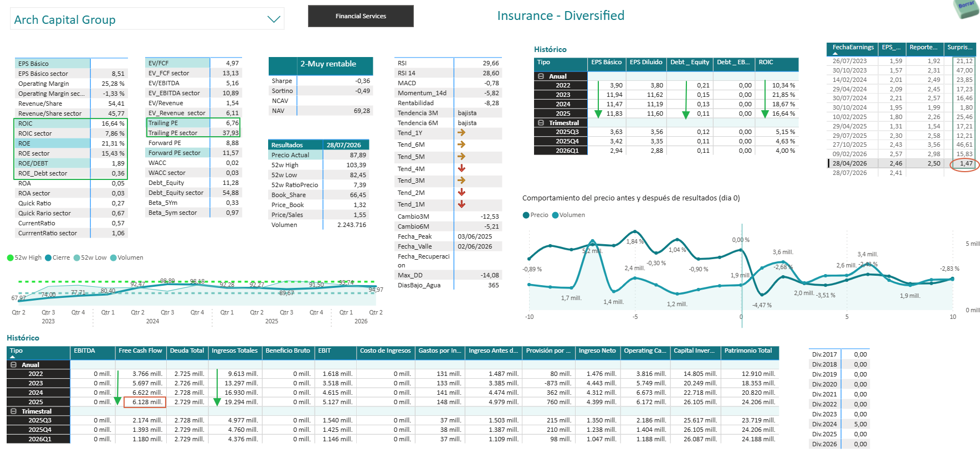Click the Tend_2M red down-arrow icon
The width and height of the screenshot is (980, 459).
(461, 192)
